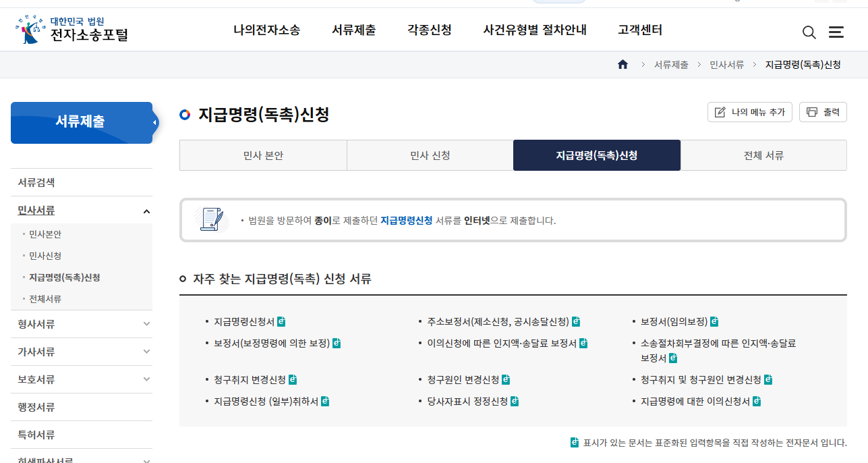
Task: Expand the 형사서류 sidebar menu
Action: (81, 325)
